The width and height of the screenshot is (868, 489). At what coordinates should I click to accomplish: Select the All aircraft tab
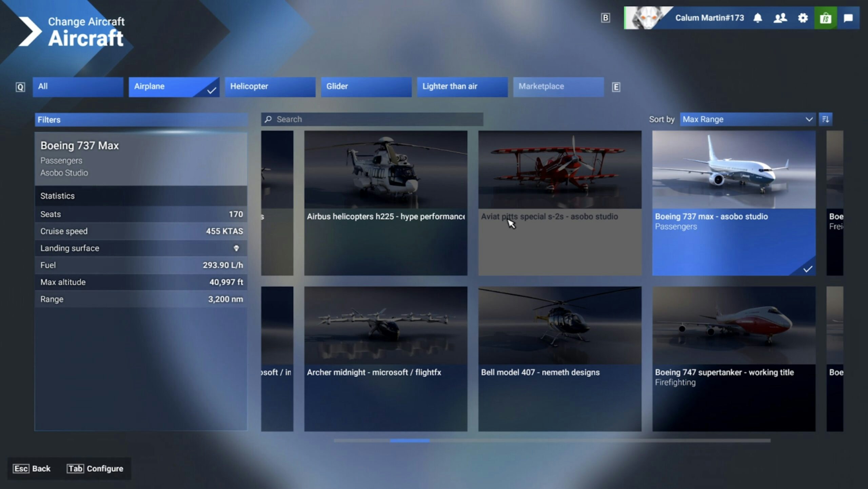pos(78,87)
